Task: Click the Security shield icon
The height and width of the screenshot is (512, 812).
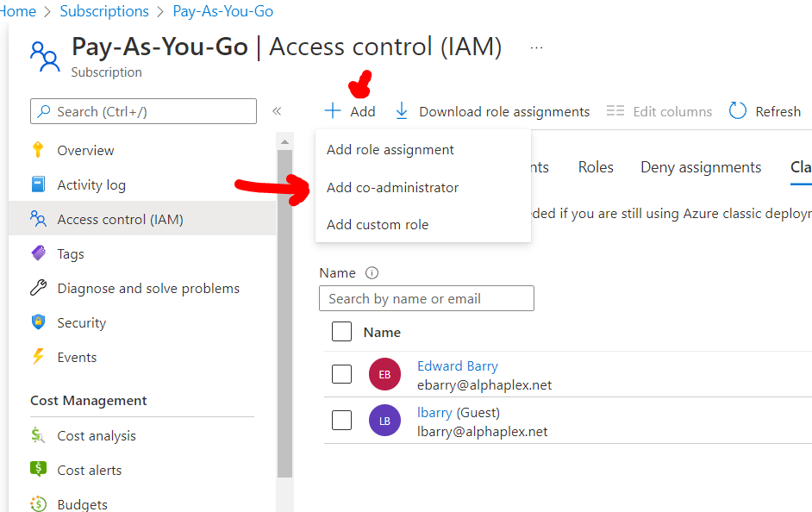Action: [x=38, y=322]
